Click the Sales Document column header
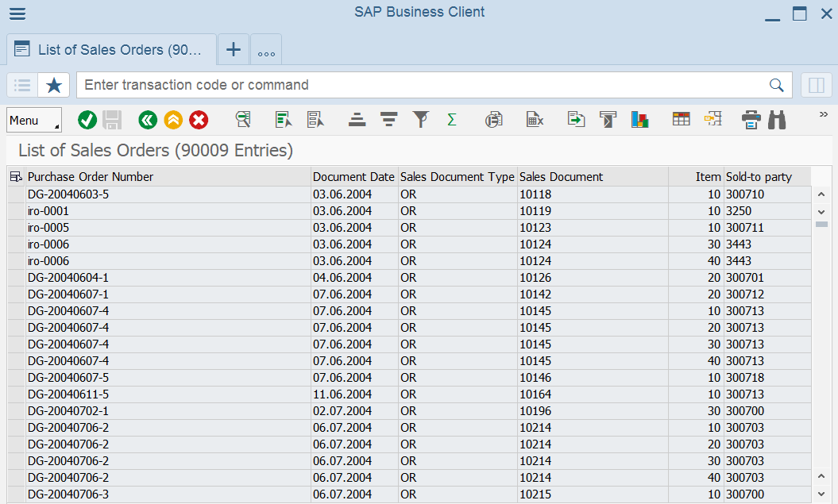This screenshot has height=504, width=838. (x=593, y=177)
